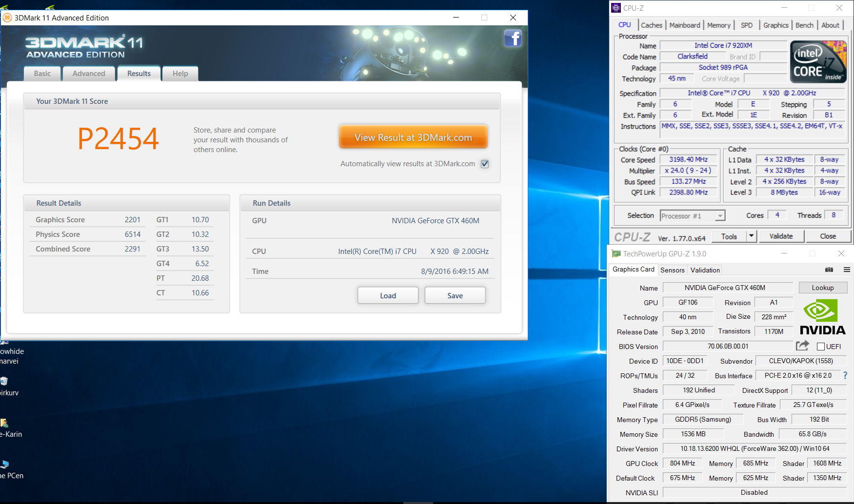Click the CPU name Intel Core i7 920XM

(723, 45)
